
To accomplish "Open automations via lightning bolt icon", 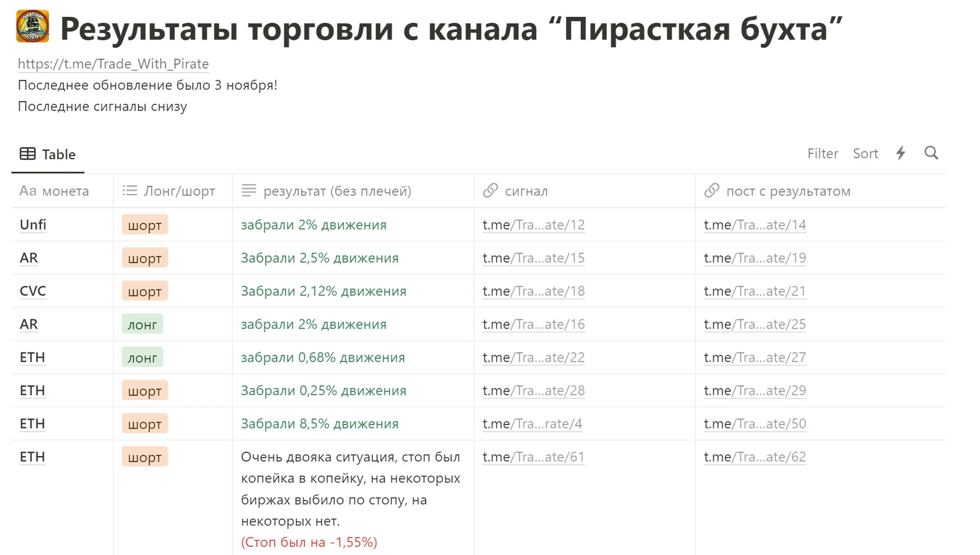I will pos(901,153).
